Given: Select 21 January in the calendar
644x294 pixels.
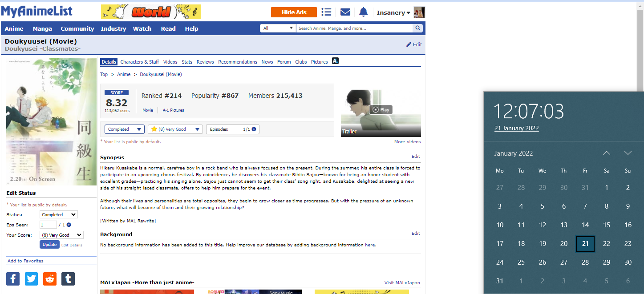Looking at the screenshot, I should (585, 244).
